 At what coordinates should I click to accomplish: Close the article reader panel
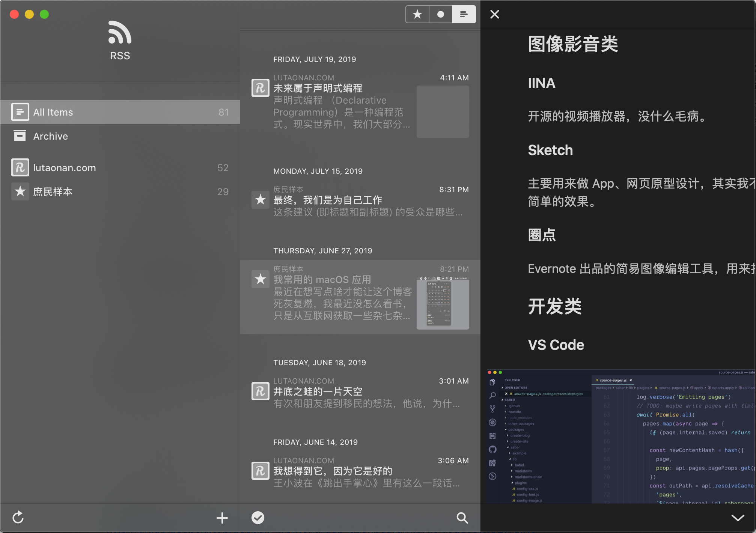click(x=495, y=14)
